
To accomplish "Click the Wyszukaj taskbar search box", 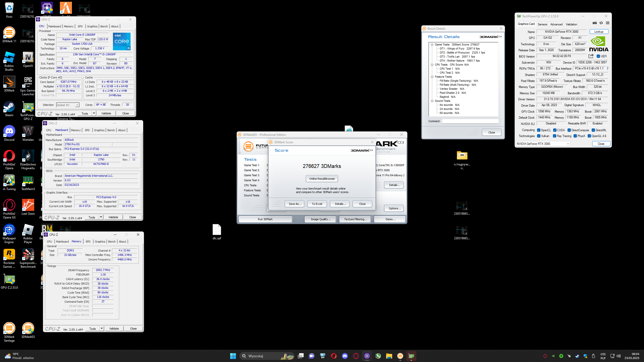I will click(x=267, y=356).
